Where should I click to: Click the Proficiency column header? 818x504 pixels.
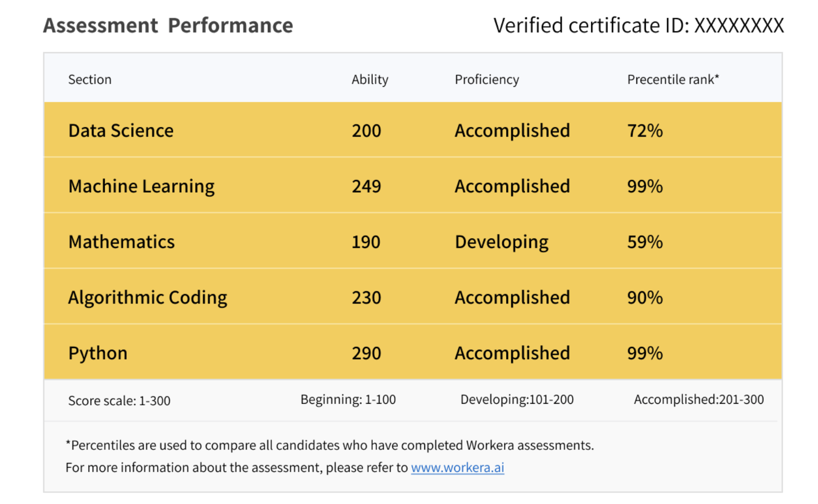click(487, 79)
